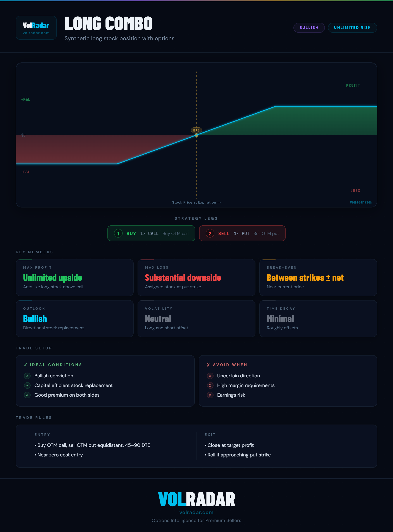This screenshot has height=532, width=393.
Task: Click the large VOLRADAR footer logo
Action: (196, 499)
